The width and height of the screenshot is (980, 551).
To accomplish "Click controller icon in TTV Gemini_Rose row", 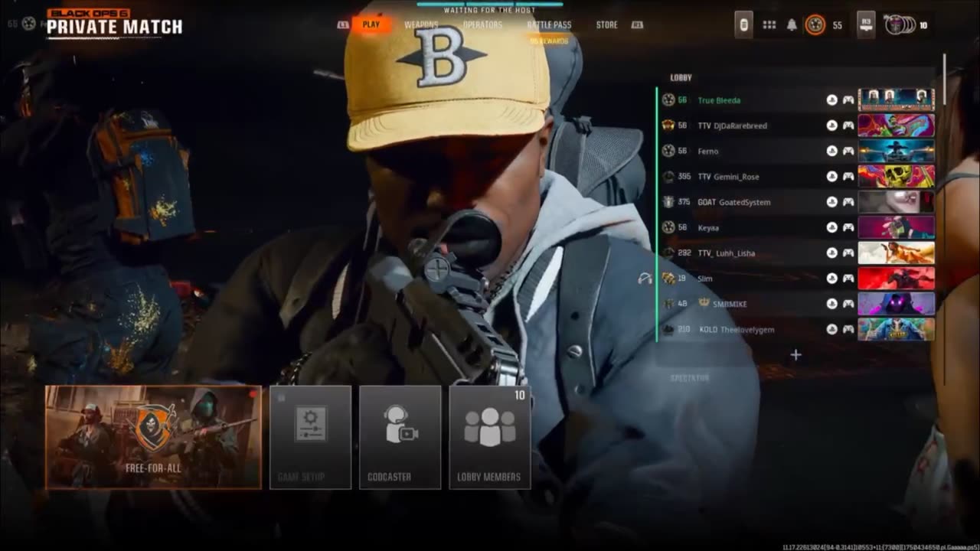I will 848,177.
